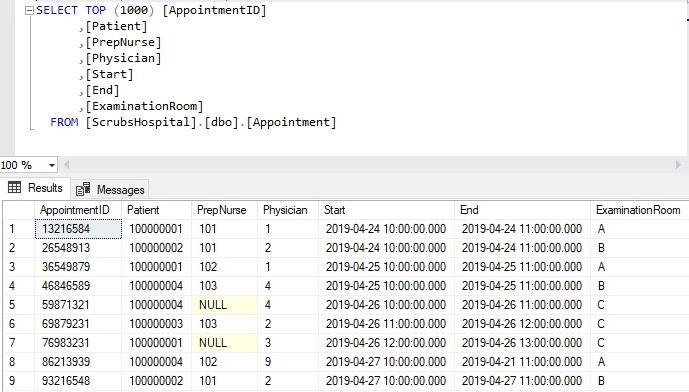
Task: Click the NULL PrepNurse cell in row 5
Action: [225, 305]
